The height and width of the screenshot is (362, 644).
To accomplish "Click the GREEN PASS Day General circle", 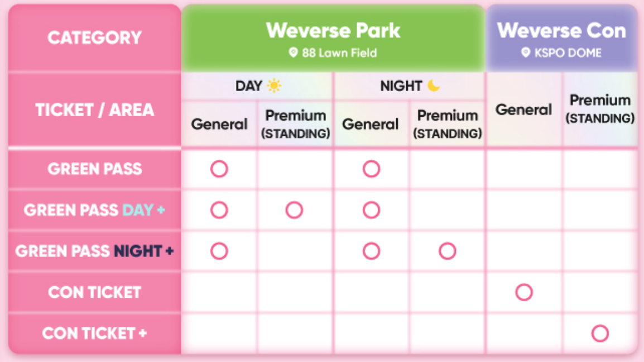I will (219, 169).
